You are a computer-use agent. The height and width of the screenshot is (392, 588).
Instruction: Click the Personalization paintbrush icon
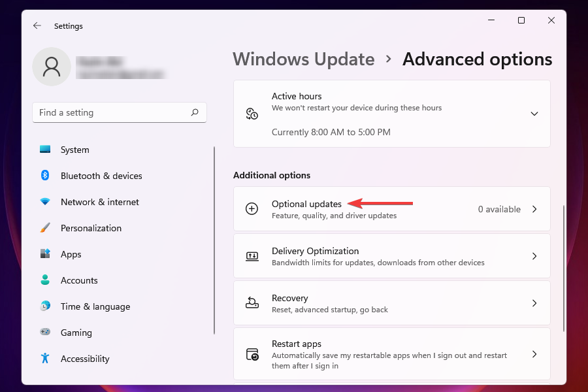pyautogui.click(x=45, y=228)
